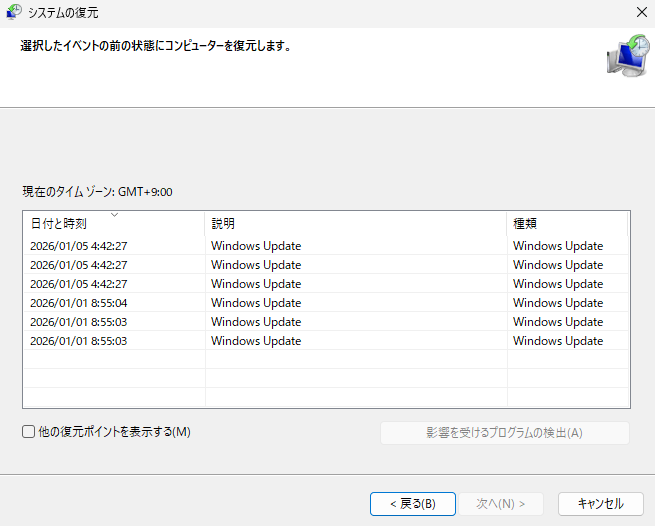This screenshot has width=655, height=526.
Task: Click the 現在のタイム ゾーン: GMT+9:00 label
Action: tap(97, 192)
